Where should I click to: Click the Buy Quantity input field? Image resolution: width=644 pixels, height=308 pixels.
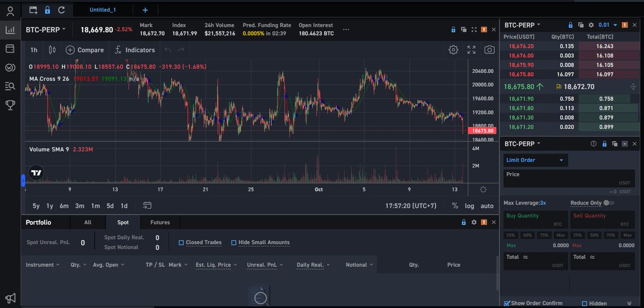pos(535,219)
